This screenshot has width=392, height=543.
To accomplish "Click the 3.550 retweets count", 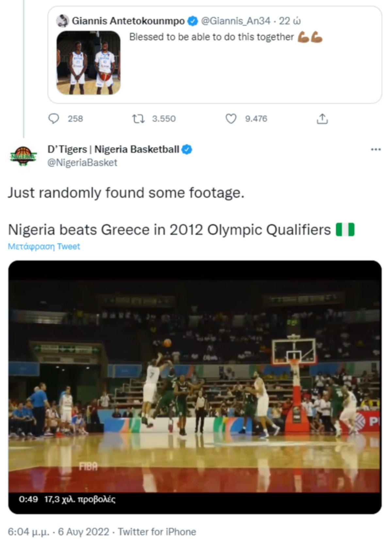I will coord(164,118).
